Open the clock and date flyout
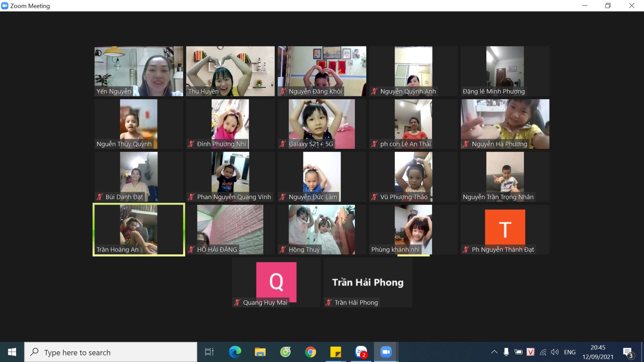Viewport: 644px width, 362px height. [598, 352]
